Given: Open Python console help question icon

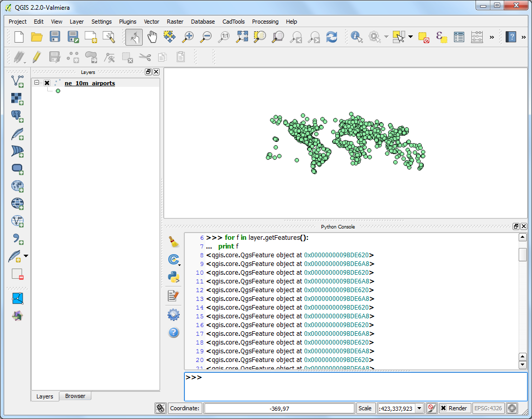Looking at the screenshot, I should [x=174, y=333].
